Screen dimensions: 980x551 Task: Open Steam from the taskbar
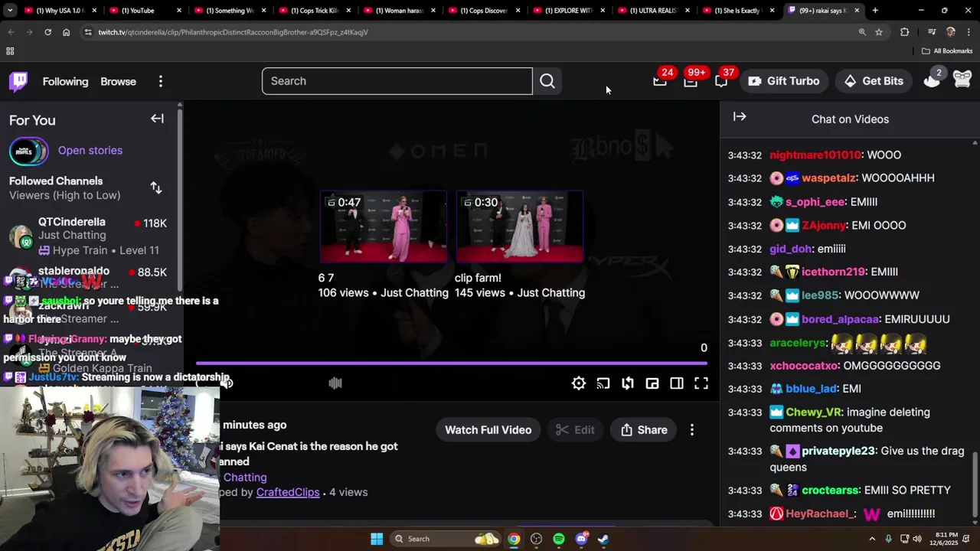pyautogui.click(x=603, y=539)
